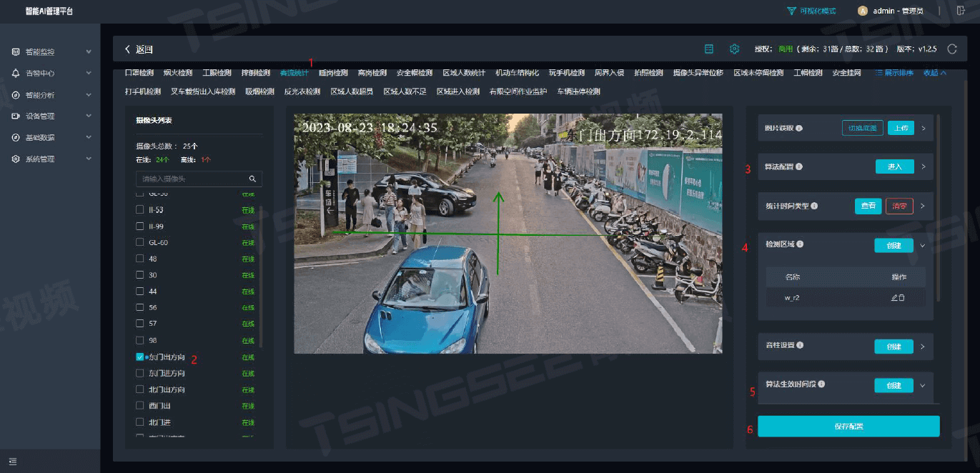The height and width of the screenshot is (473, 980).
Task: Check the II-99 camera checkbox
Action: pyautogui.click(x=140, y=226)
